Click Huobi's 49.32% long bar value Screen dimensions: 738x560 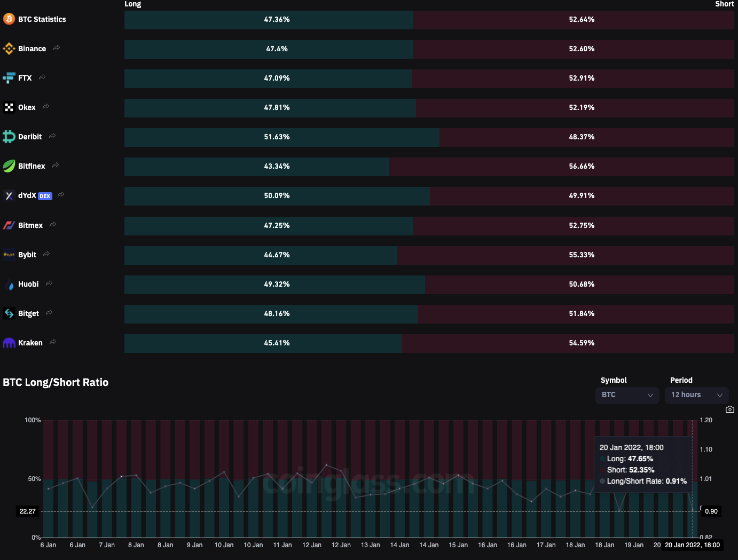[x=277, y=284]
